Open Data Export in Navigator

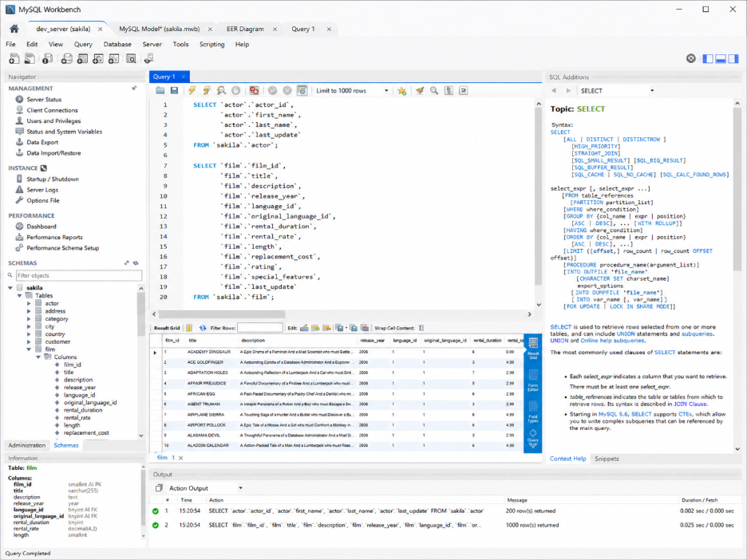[42, 142]
